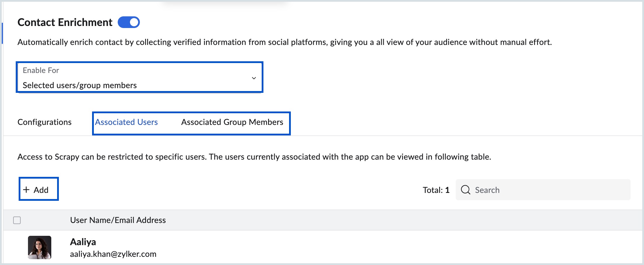
Task: Click the Contact Enrichment heading
Action: [x=65, y=22]
